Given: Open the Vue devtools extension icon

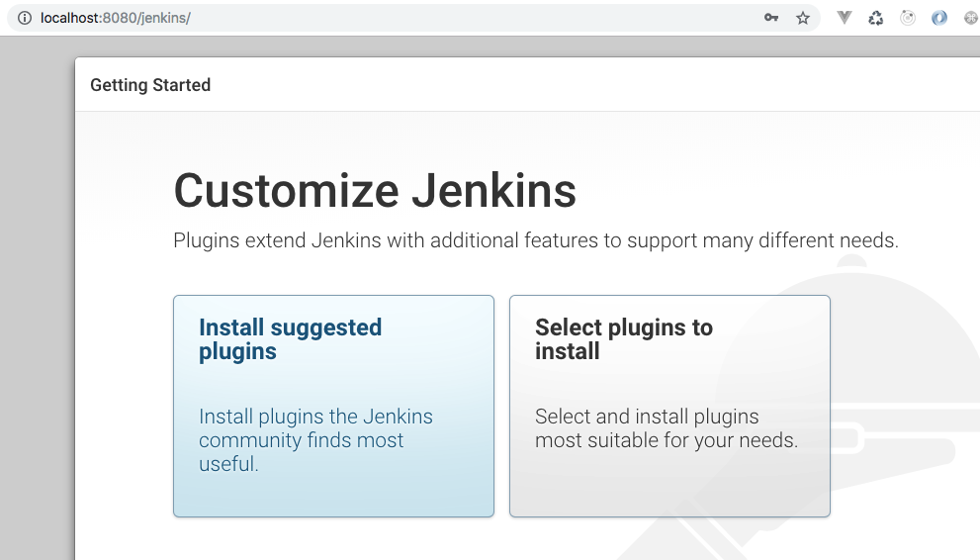Looking at the screenshot, I should pos(845,18).
